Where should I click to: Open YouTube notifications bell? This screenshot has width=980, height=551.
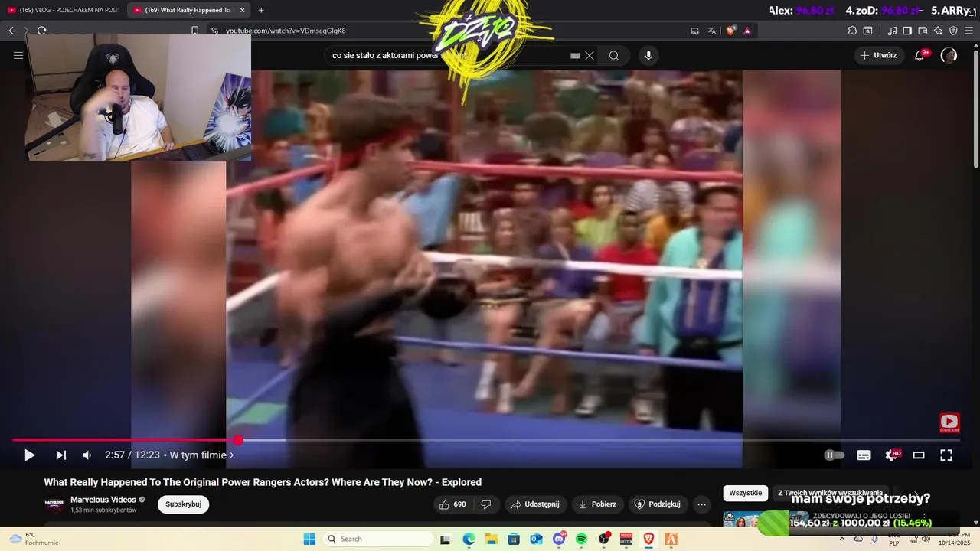coord(920,55)
